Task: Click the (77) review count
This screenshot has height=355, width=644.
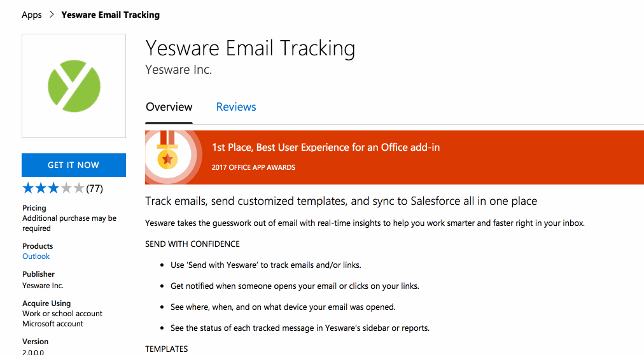Action: point(94,189)
